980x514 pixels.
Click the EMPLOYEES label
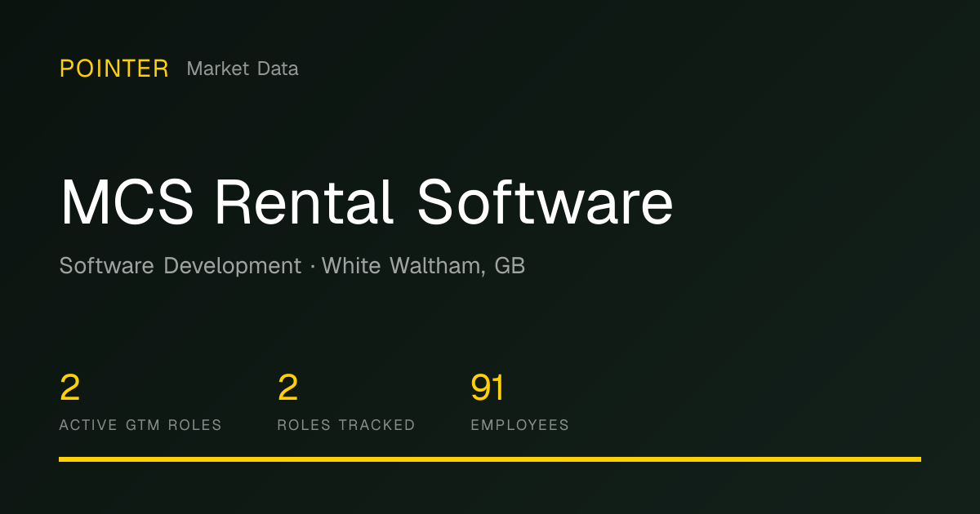pyautogui.click(x=520, y=425)
